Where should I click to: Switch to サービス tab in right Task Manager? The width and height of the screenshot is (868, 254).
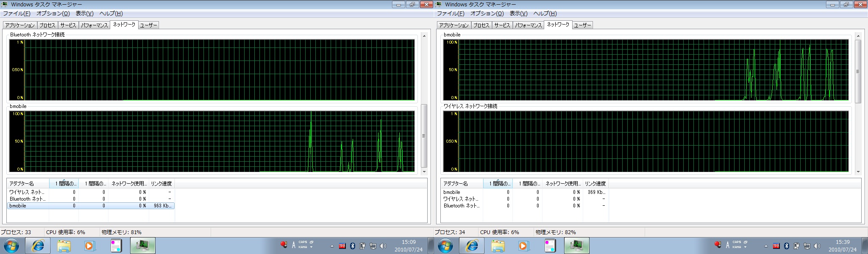click(502, 25)
